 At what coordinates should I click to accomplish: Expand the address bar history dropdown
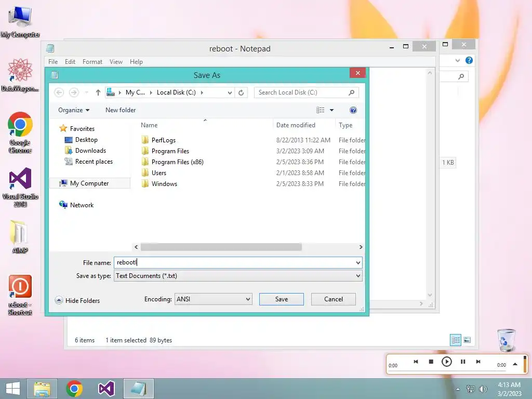click(x=230, y=92)
